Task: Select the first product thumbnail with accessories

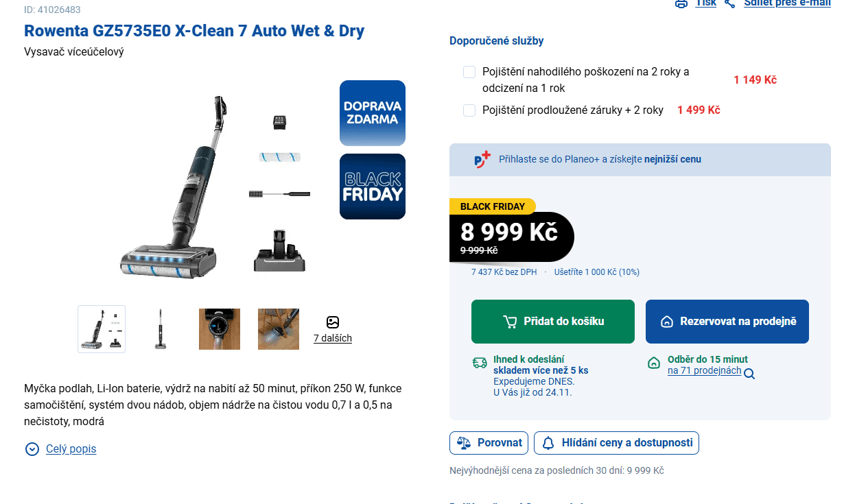Action: 102,329
